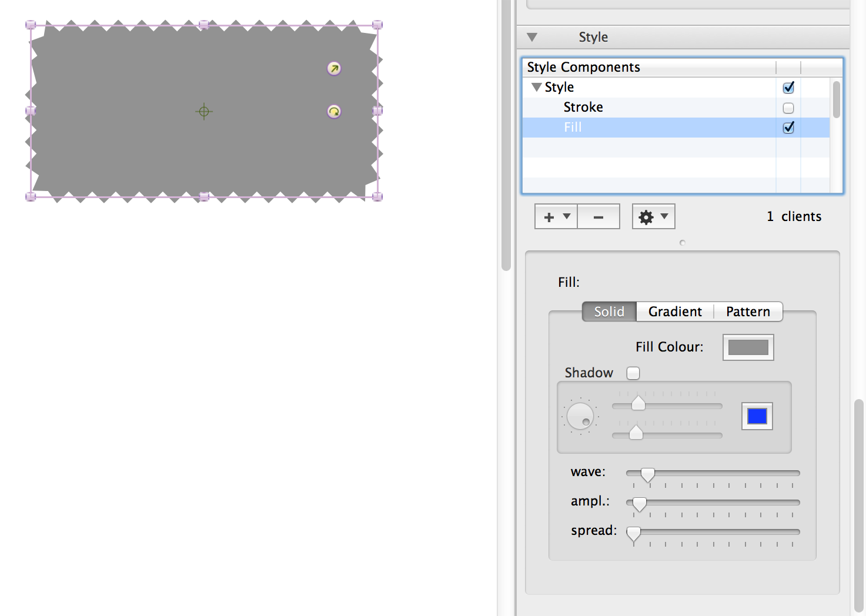Click top-middle selection handle of shape
866x616 pixels.
pos(204,25)
